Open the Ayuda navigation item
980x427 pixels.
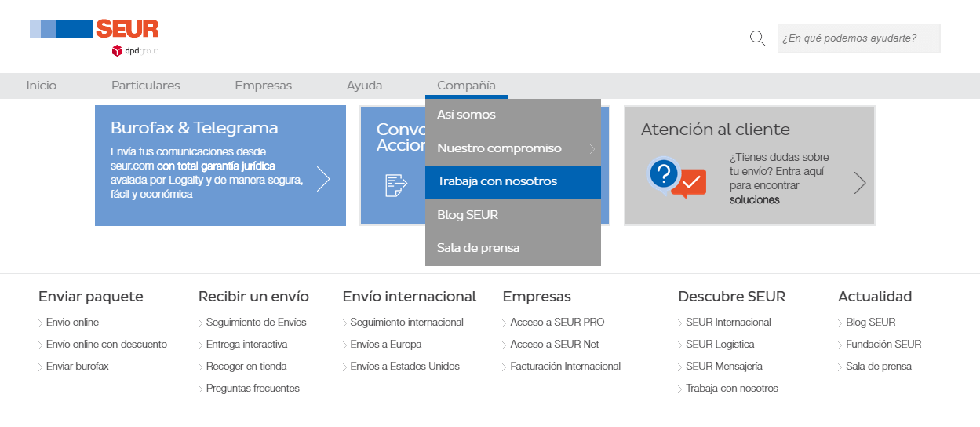365,86
